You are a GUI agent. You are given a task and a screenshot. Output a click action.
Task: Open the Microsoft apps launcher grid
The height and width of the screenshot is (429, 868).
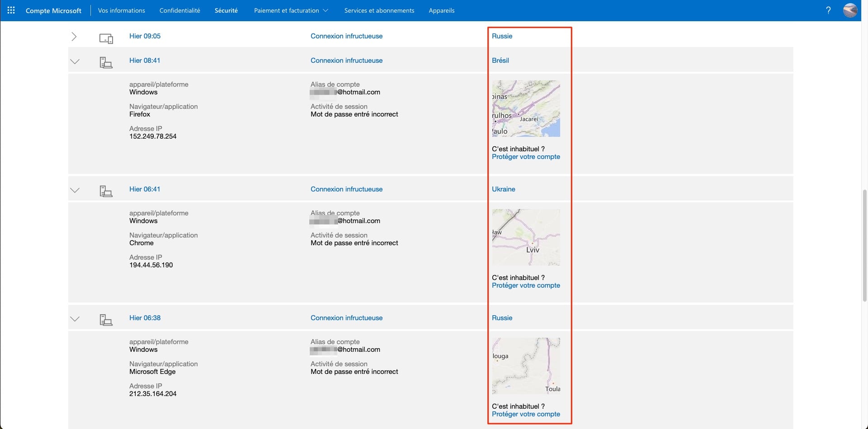(x=11, y=10)
